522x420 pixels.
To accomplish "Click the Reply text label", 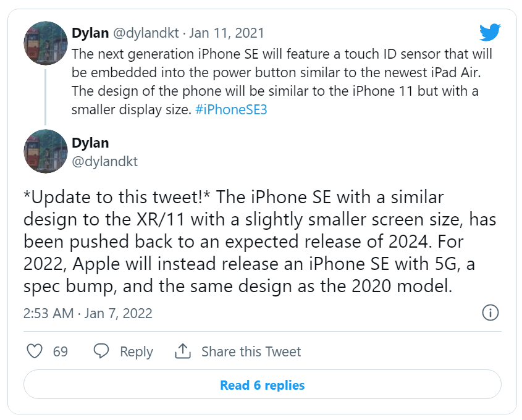I will point(136,351).
